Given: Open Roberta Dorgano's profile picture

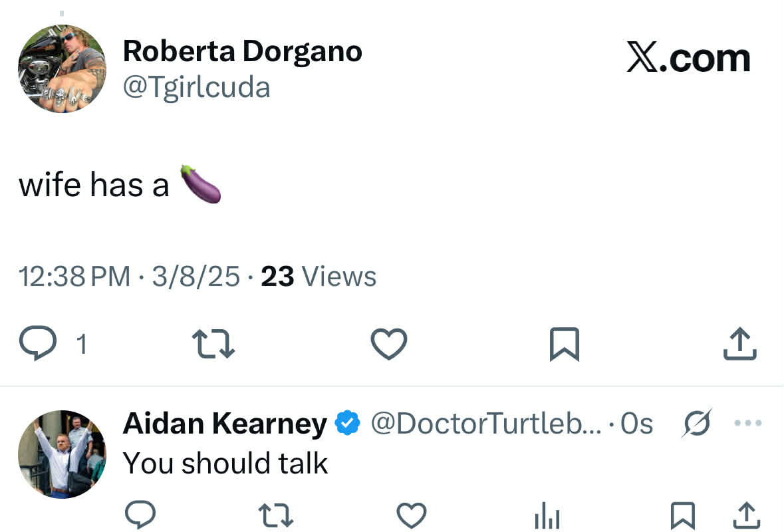Looking at the screenshot, I should tap(62, 68).
